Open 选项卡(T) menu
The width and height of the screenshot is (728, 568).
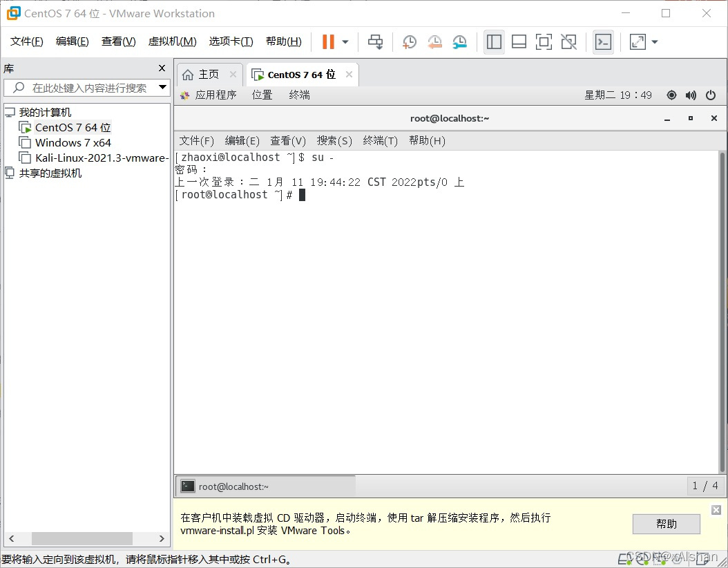(231, 41)
